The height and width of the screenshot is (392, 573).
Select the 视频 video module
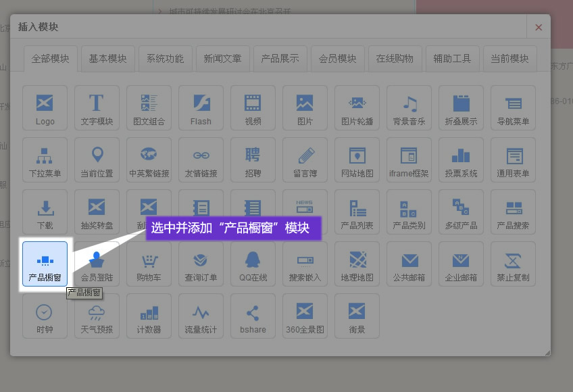click(253, 107)
